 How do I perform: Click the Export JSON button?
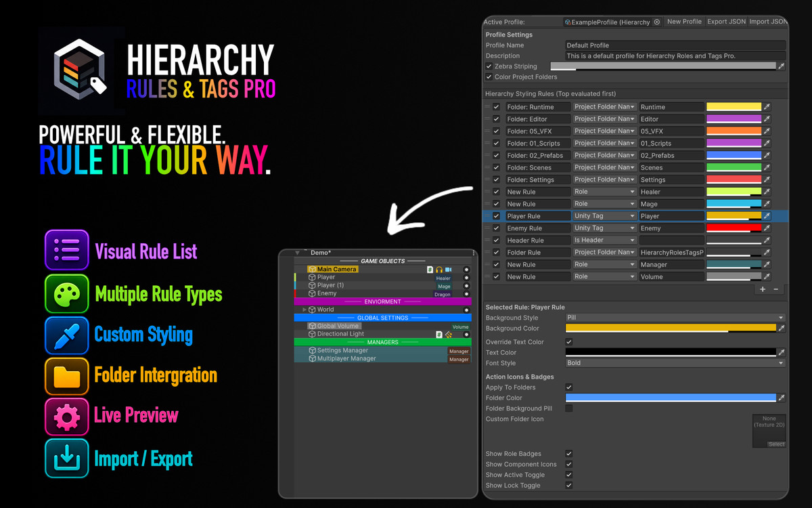726,22
